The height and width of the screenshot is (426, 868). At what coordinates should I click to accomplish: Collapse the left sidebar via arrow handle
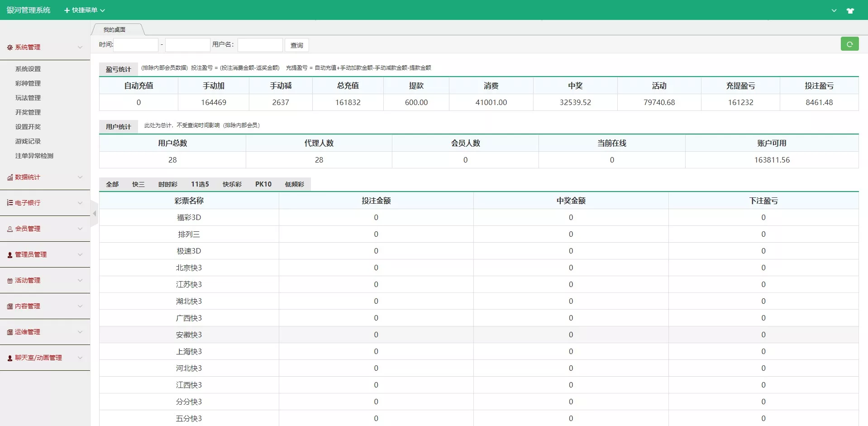click(x=94, y=213)
